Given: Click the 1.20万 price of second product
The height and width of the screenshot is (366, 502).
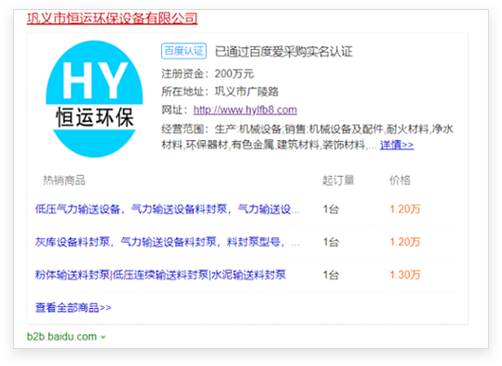Looking at the screenshot, I should (x=405, y=242).
